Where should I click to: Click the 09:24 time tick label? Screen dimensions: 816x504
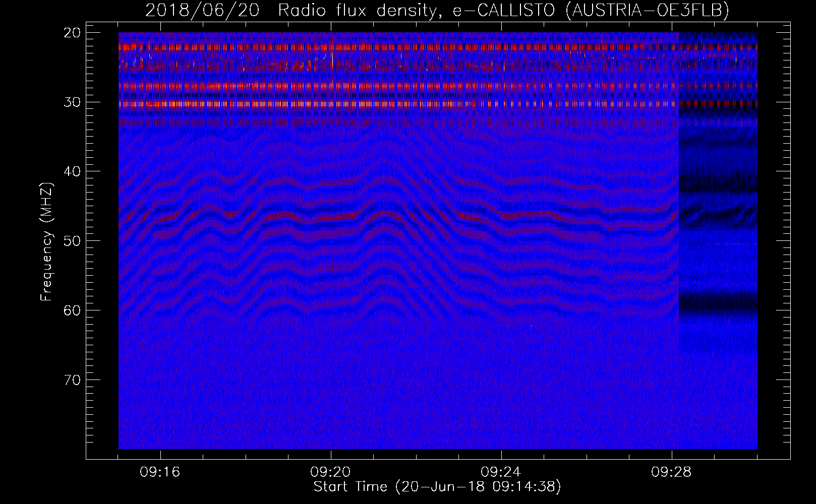pos(501,472)
